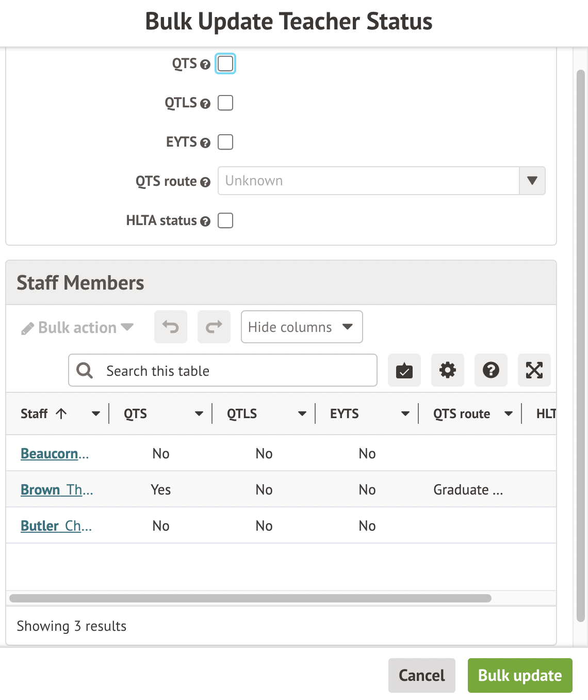
Task: Click help icon next to QTS route
Action: (205, 182)
